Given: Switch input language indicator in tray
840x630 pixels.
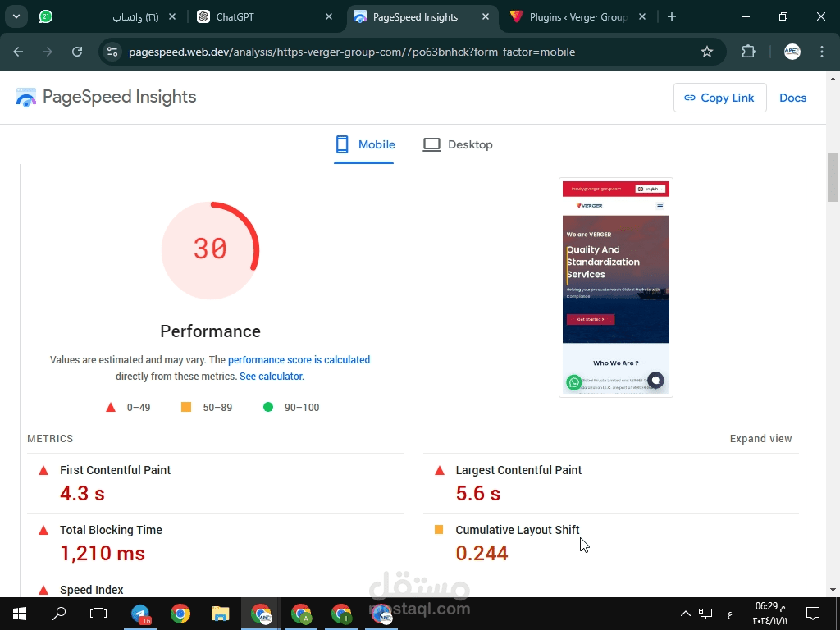Looking at the screenshot, I should pos(729,614).
